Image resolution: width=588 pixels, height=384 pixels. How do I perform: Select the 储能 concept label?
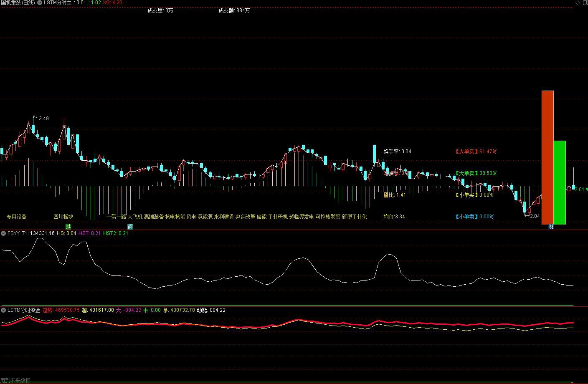click(261, 217)
